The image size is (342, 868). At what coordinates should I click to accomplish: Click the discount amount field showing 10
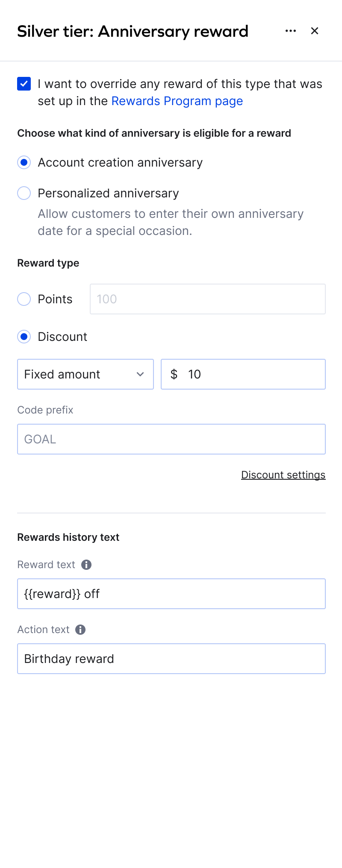[x=243, y=374]
